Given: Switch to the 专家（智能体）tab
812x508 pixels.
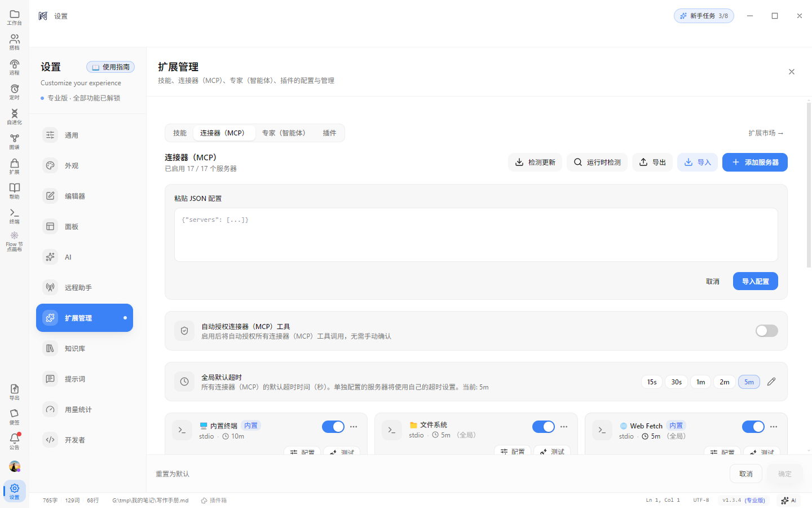Looking at the screenshot, I should [x=284, y=133].
